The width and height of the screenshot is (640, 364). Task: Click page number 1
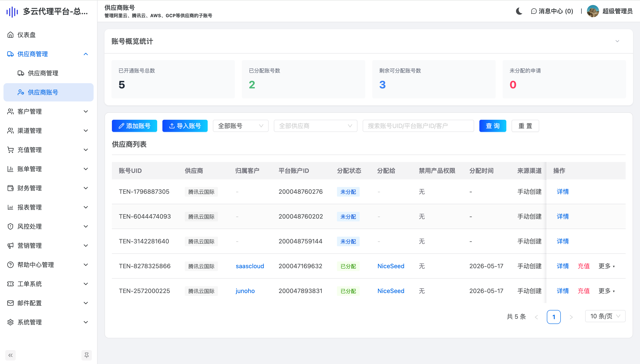click(x=554, y=317)
